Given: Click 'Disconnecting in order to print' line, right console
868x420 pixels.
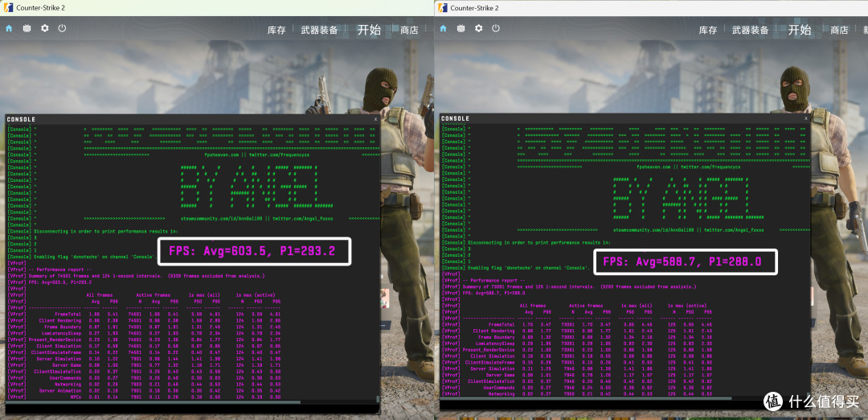Looking at the screenshot, I should pos(526,242).
